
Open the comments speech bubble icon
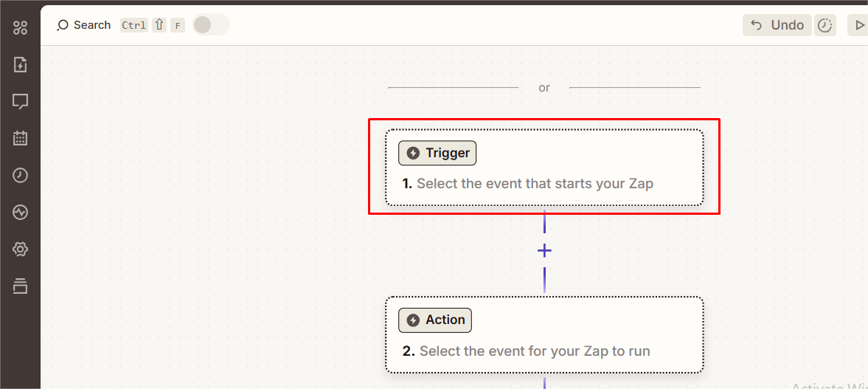click(20, 101)
